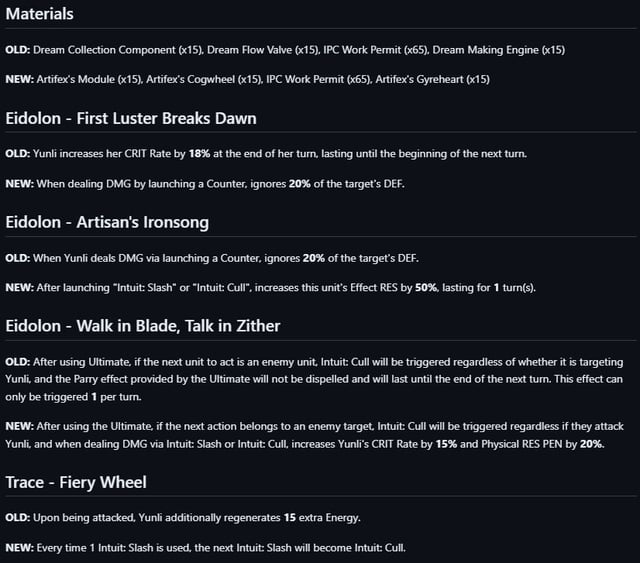Click the Walk in Blade, Talk in Zither heading
Screen dimensions: 640x563
(143, 326)
